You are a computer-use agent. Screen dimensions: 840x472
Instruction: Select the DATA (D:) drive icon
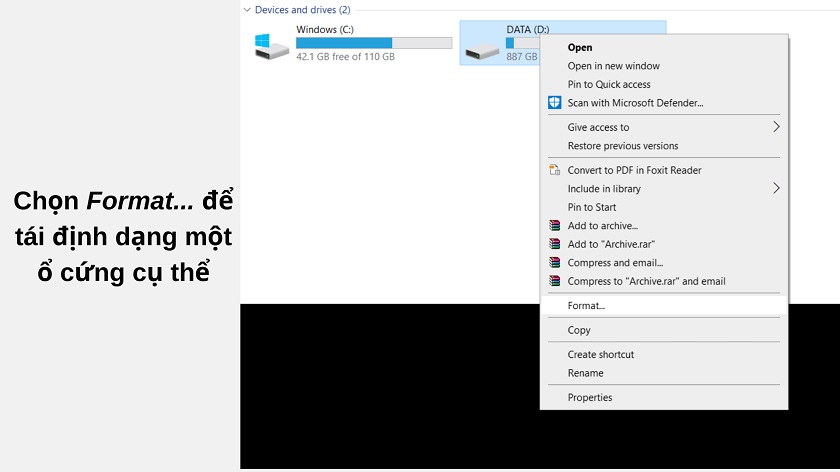tap(482, 52)
